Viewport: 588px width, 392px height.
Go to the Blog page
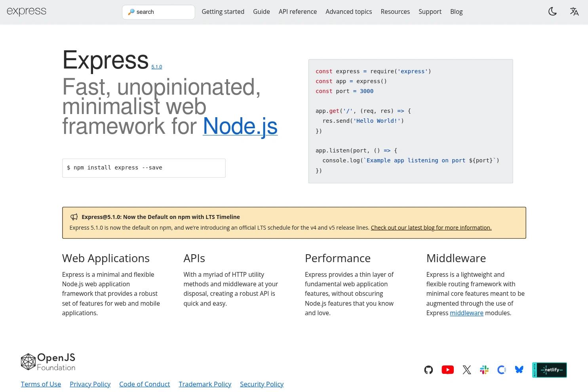[457, 11]
